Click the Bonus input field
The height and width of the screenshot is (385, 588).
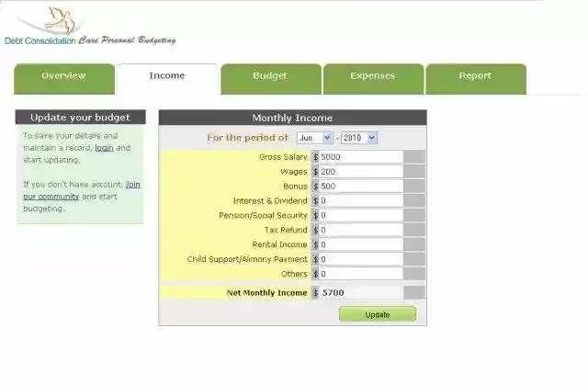361,187
